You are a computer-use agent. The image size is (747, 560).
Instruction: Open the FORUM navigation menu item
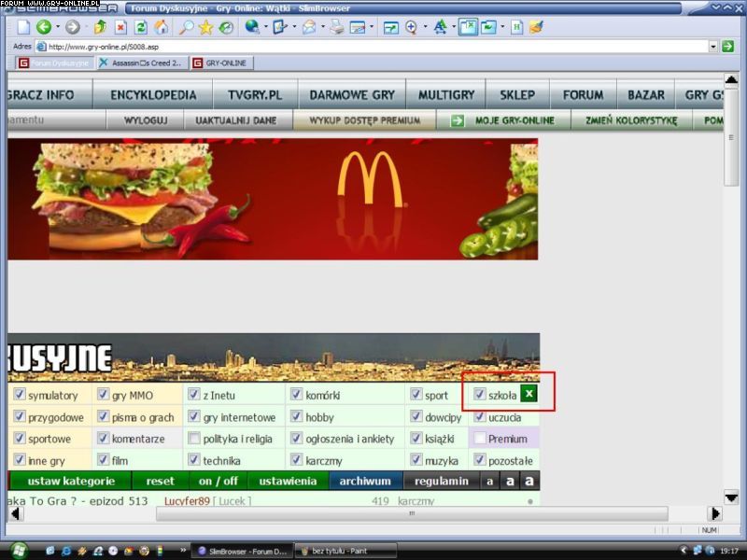coord(583,94)
